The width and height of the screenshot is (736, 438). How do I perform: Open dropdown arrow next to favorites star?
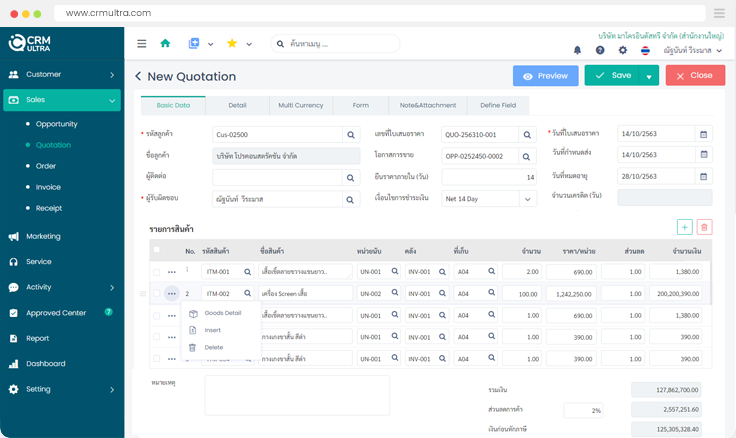(x=249, y=44)
